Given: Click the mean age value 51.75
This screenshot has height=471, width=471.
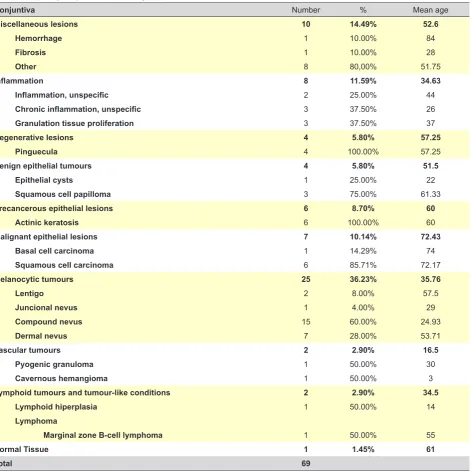Looking at the screenshot, I should tap(430, 67).
